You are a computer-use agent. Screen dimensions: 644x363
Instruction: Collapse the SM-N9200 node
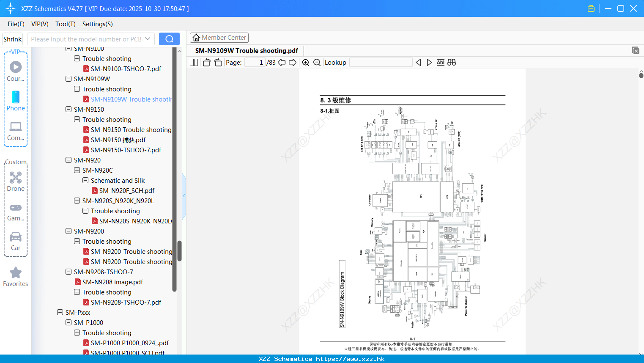(x=69, y=231)
